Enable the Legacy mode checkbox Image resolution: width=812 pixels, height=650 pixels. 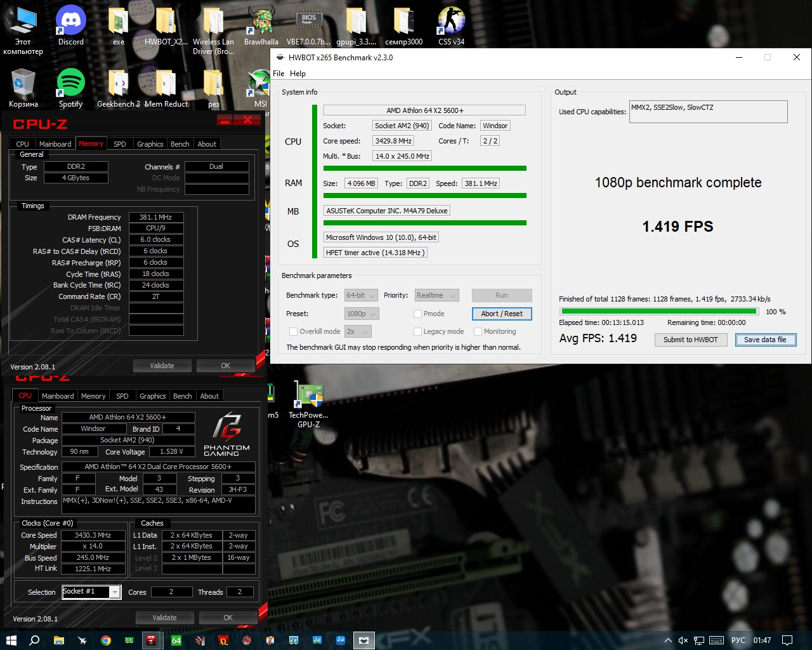click(417, 331)
